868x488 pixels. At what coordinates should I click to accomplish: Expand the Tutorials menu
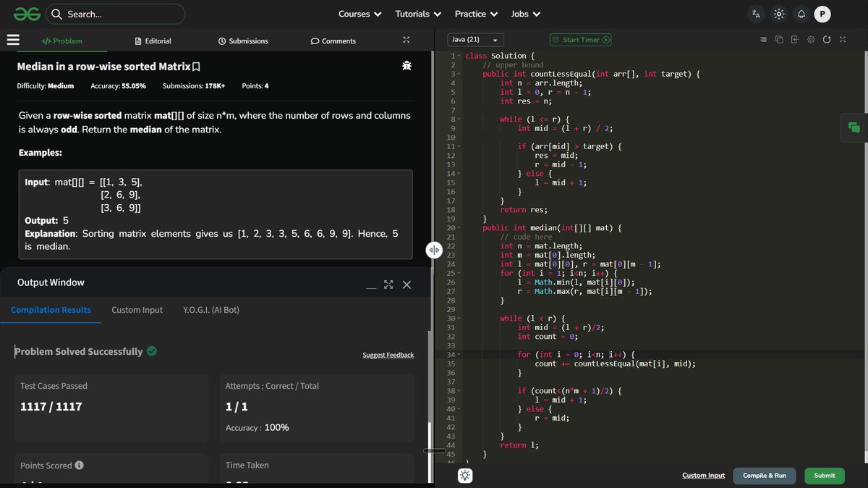[417, 14]
